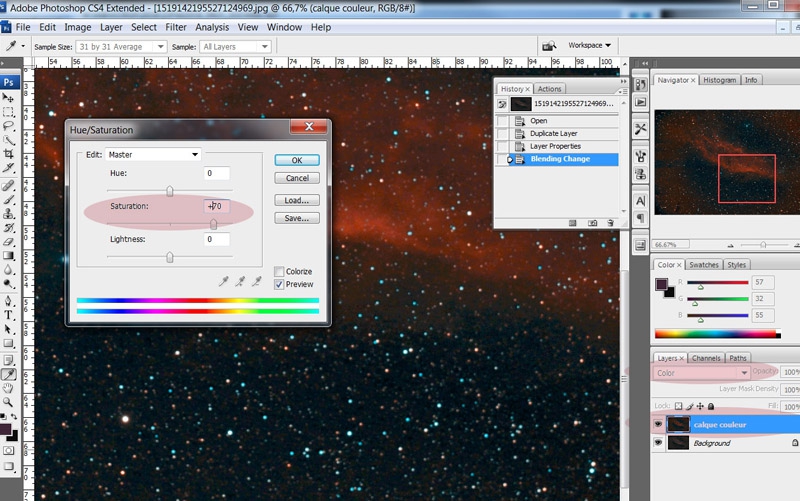The image size is (800, 501).
Task: Click Cancel in Hue/Saturation dialog
Action: click(297, 178)
